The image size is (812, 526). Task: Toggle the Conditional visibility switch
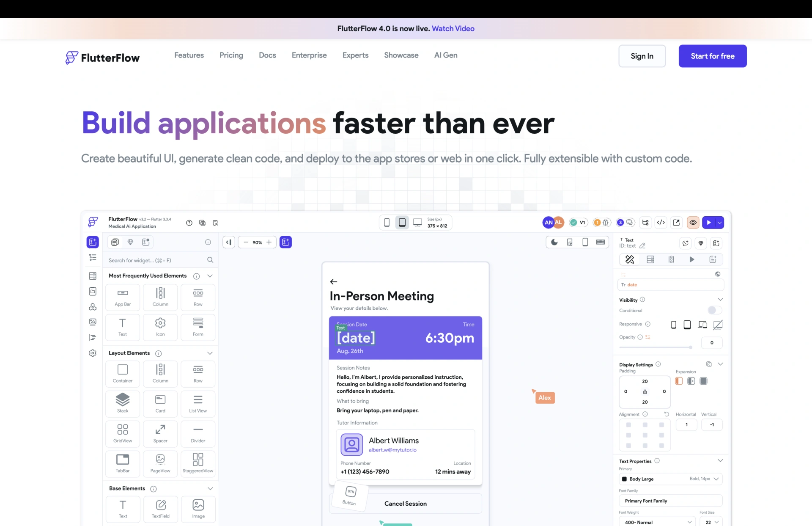click(714, 310)
